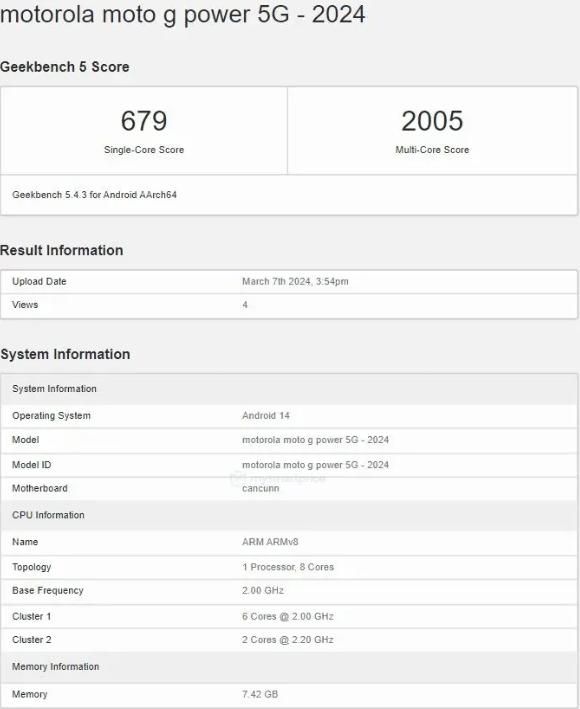The height and width of the screenshot is (709, 580).
Task: Click the views count value '4'
Action: pos(245,305)
